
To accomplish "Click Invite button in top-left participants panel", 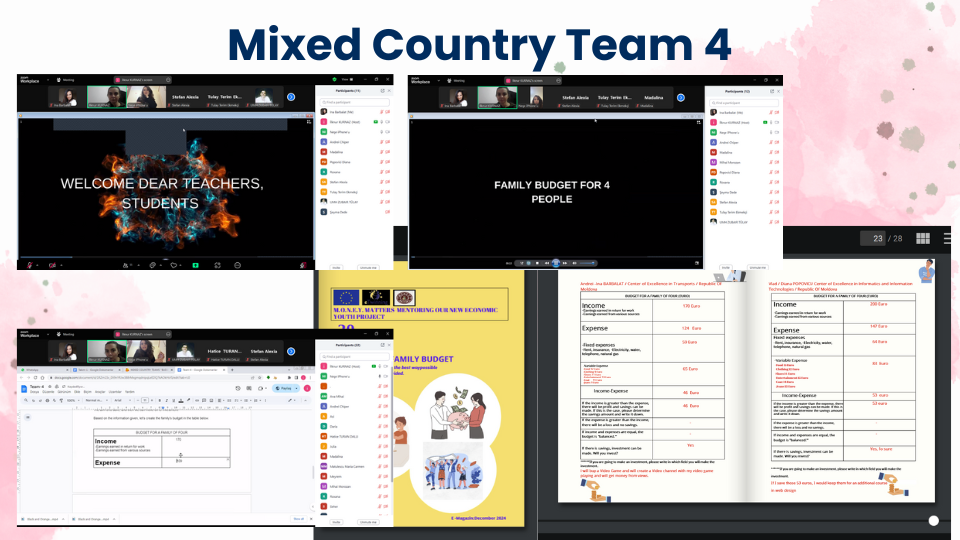I will point(338,267).
